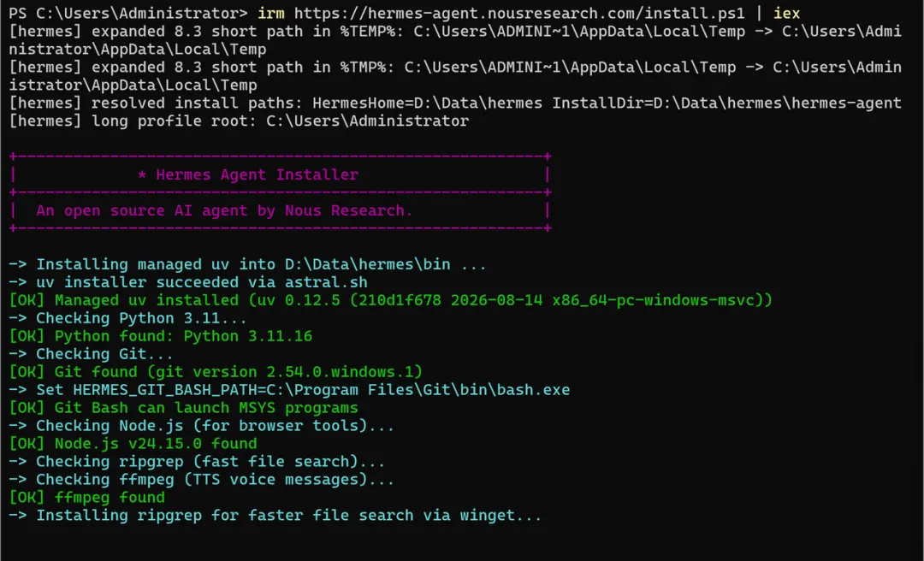Click the '[OK] Managed uv installed' line
This screenshot has height=561, width=924.
(391, 300)
